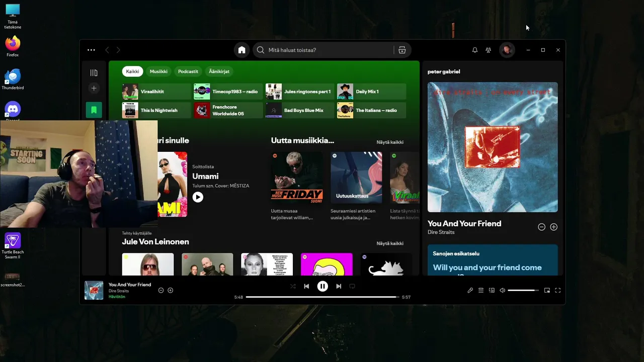
Task: Open New Music Friday Suomi cover
Action: [297, 177]
